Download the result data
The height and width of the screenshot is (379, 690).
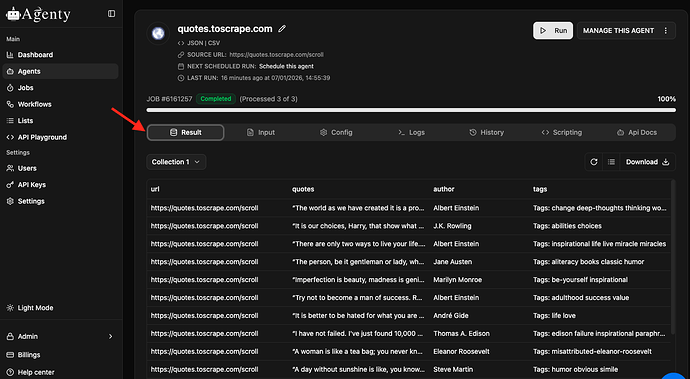click(648, 162)
